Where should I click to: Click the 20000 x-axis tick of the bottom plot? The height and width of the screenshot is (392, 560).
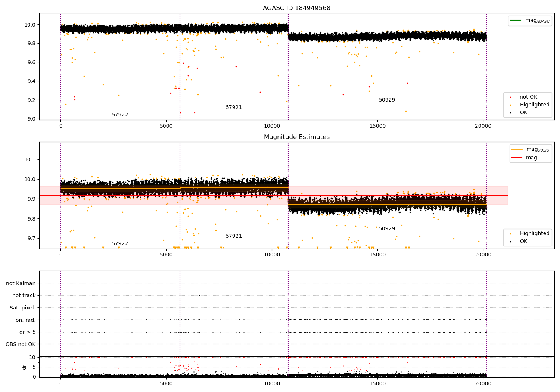click(483, 384)
